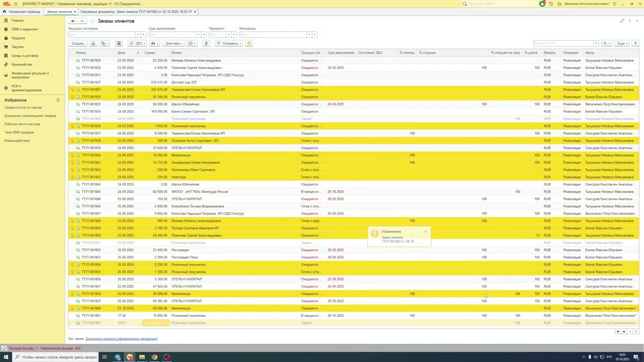Open history clock icon in title bar
This screenshot has height=362, width=644.
(551, 4)
